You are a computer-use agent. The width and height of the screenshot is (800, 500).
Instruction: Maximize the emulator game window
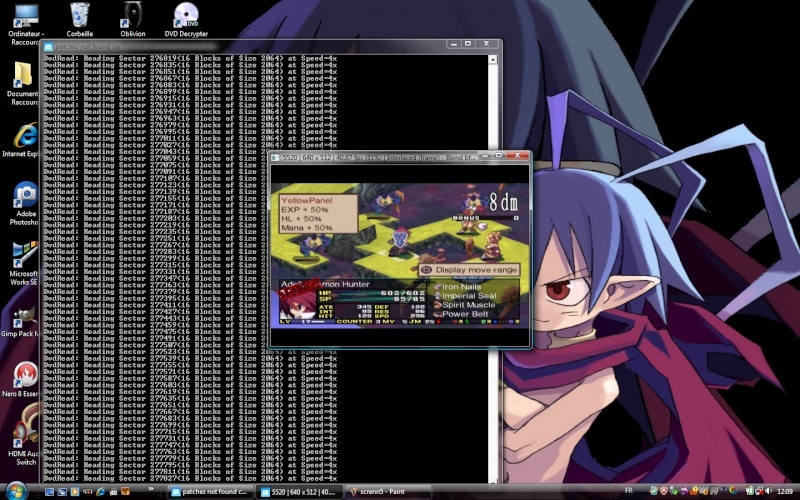(x=499, y=156)
